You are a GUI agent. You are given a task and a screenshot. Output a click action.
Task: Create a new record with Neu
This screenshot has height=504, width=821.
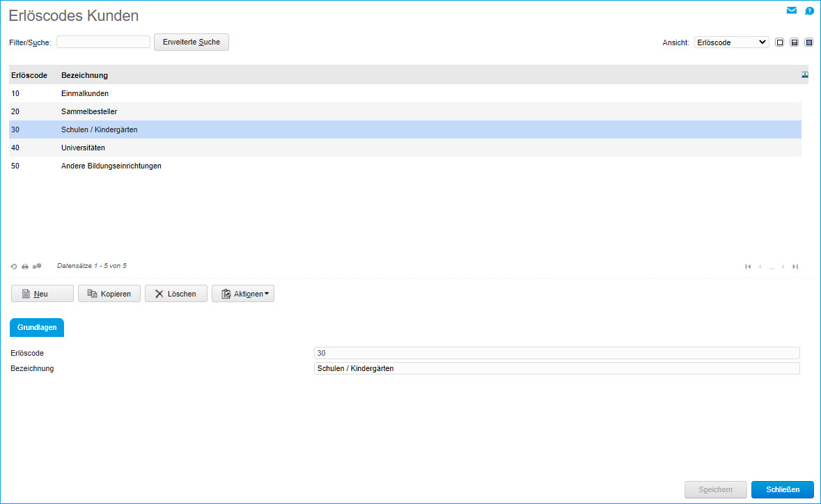point(42,294)
